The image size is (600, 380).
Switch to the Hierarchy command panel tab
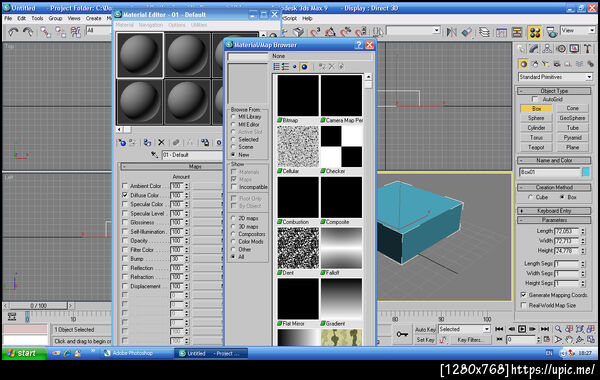click(547, 49)
